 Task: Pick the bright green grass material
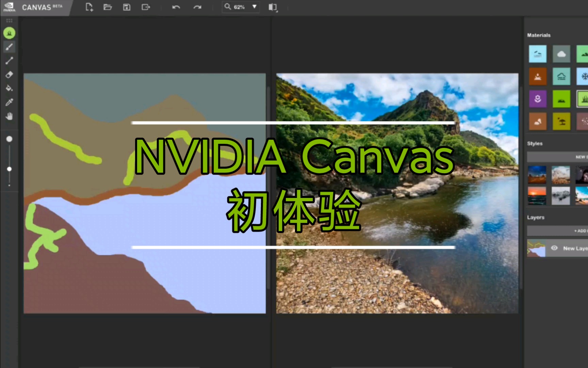coord(561,99)
